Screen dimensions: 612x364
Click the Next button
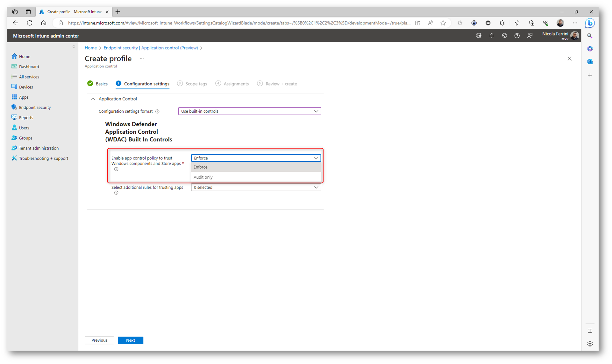(x=131, y=340)
